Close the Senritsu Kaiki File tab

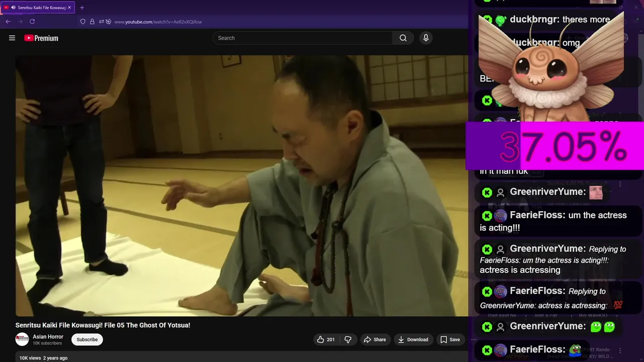69,8
